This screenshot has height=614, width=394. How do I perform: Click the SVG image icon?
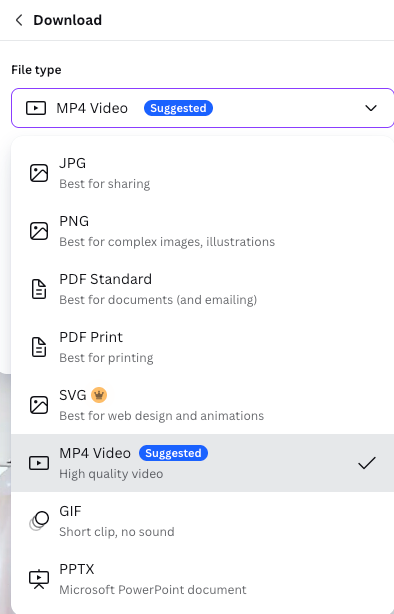(x=39, y=405)
